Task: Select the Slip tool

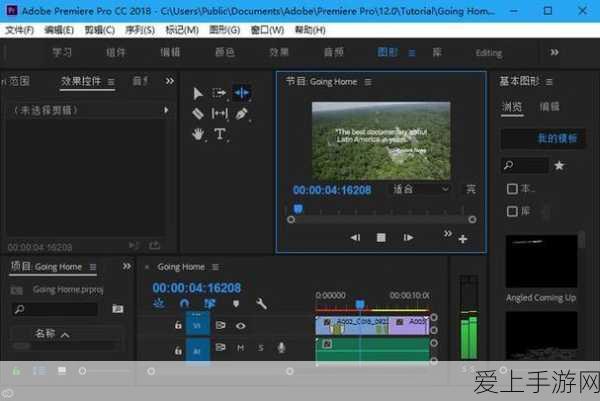Action: coord(220,114)
